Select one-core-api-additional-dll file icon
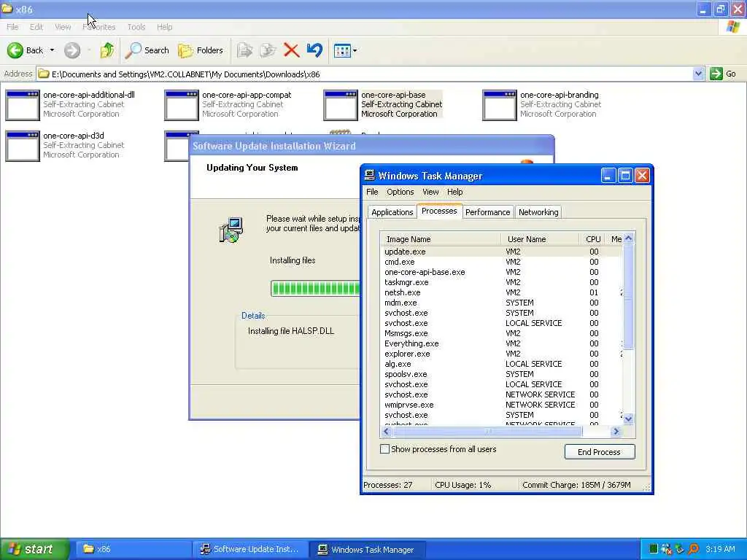Screen dimensions: 747x560 pyautogui.click(x=23, y=105)
